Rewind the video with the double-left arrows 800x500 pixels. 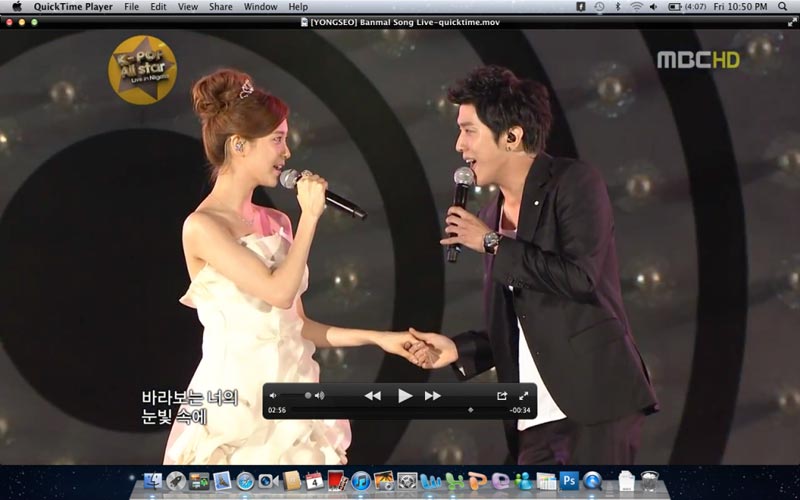click(x=373, y=395)
